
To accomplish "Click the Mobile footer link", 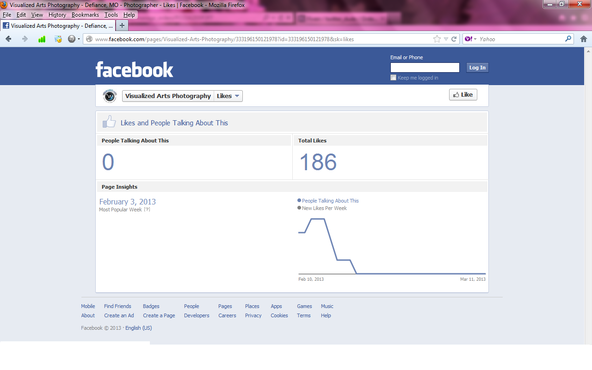I will pos(88,306).
